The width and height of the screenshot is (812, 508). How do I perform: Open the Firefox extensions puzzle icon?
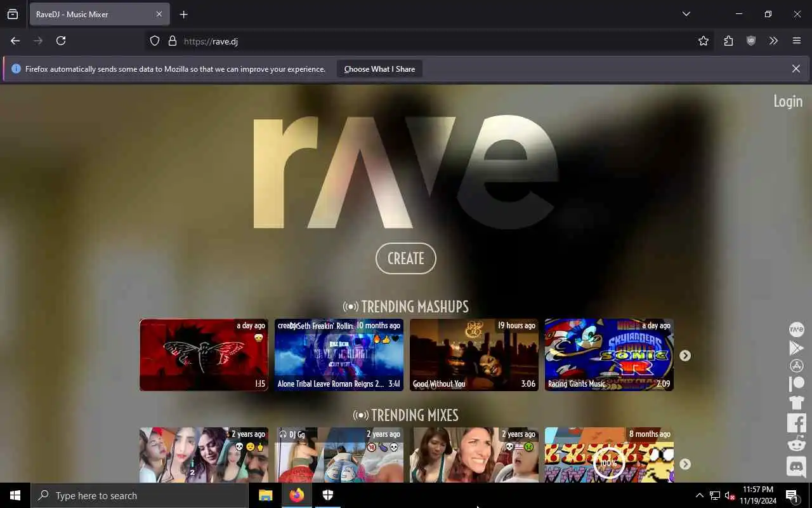click(x=728, y=41)
